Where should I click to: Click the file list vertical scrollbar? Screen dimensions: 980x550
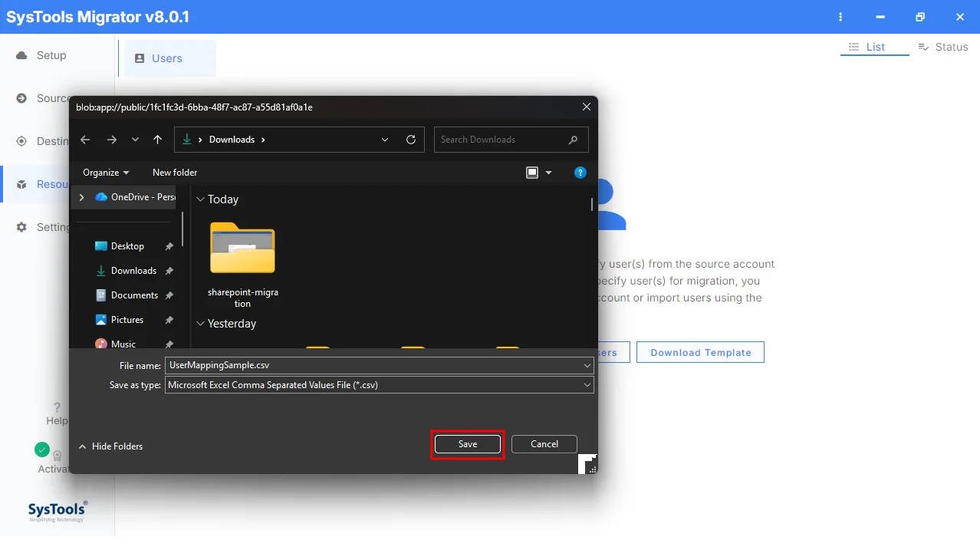point(591,204)
